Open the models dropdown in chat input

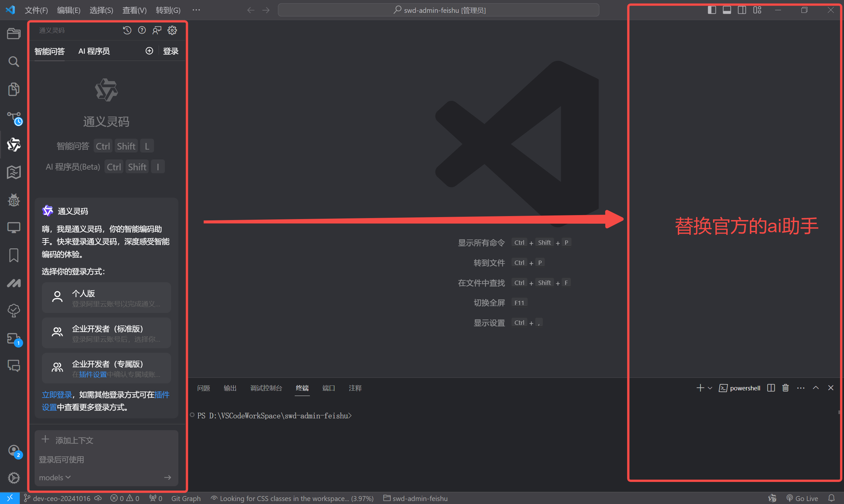tap(55, 478)
